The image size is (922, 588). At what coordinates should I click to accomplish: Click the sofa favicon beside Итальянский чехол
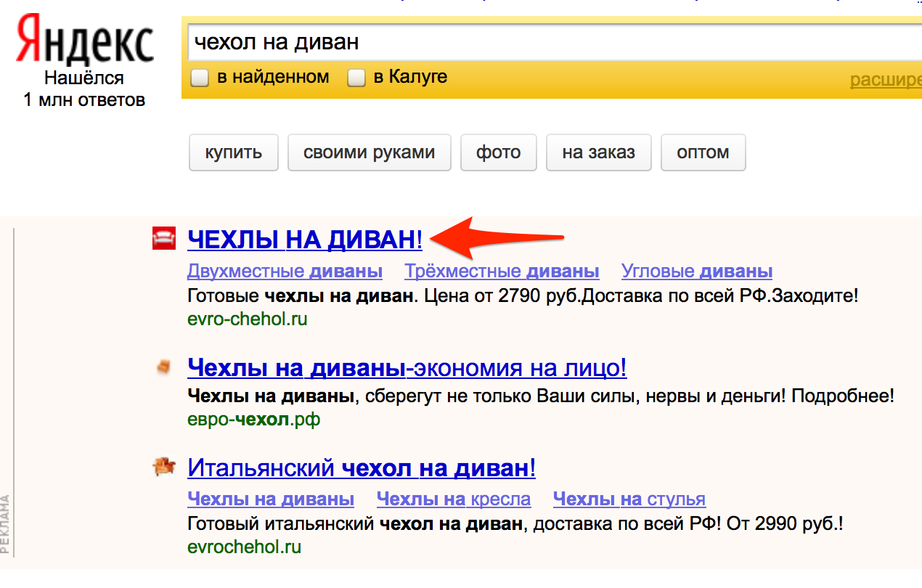pyautogui.click(x=164, y=467)
